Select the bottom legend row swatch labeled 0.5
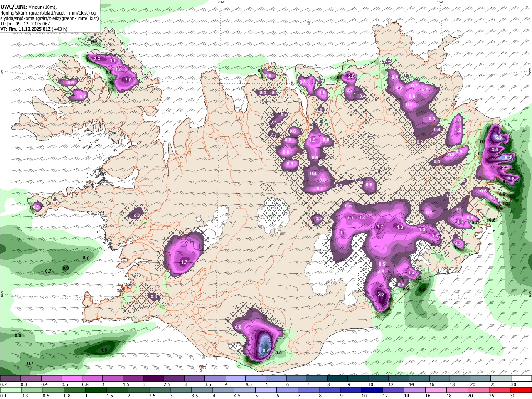532x399 pixels. (x=53, y=390)
